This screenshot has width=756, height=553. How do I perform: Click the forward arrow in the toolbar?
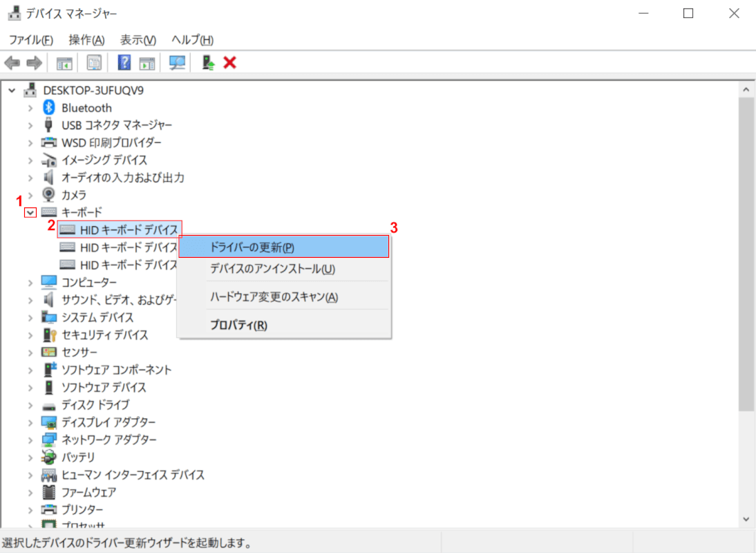coord(34,63)
